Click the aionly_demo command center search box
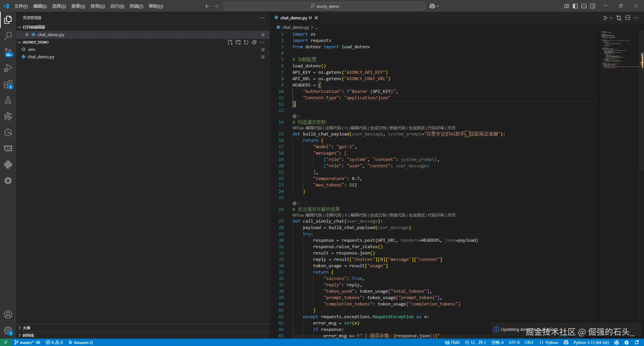This screenshot has width=644, height=346. (324, 6)
